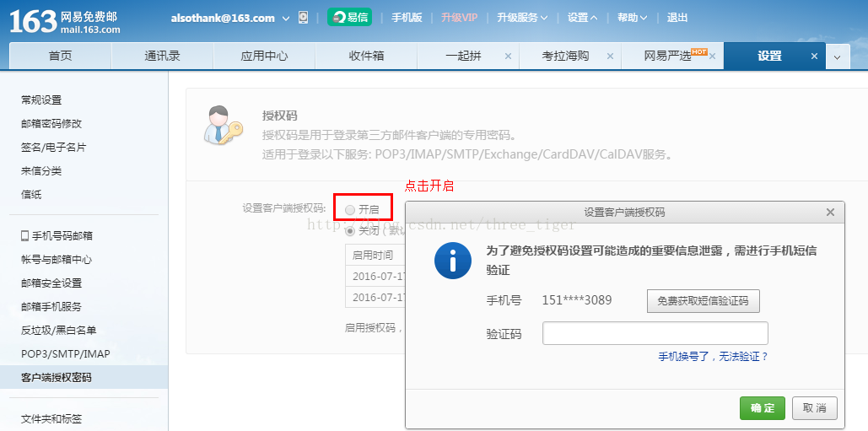This screenshot has width=868, height=431.
Task: Click the green 确定 button
Action: (x=763, y=408)
